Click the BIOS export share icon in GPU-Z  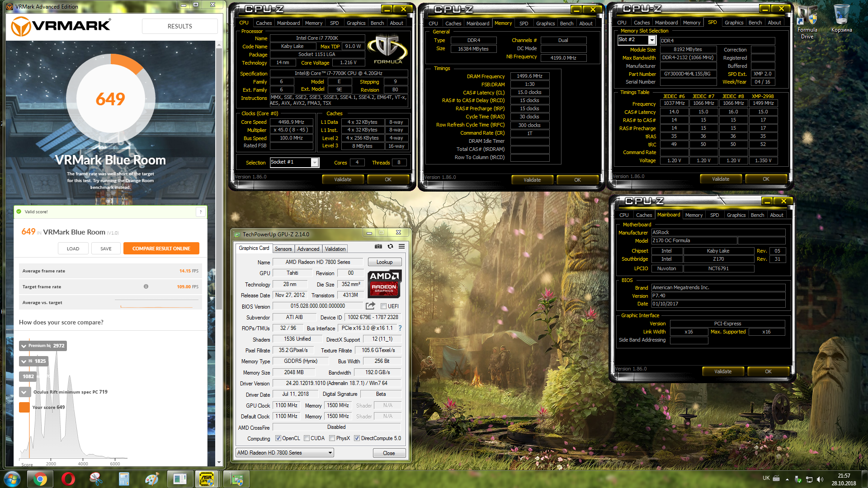[x=370, y=306]
